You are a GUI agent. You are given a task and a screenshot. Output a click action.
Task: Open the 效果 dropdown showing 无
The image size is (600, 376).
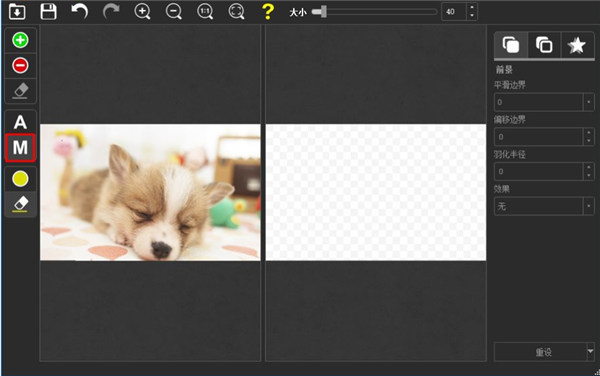point(544,207)
